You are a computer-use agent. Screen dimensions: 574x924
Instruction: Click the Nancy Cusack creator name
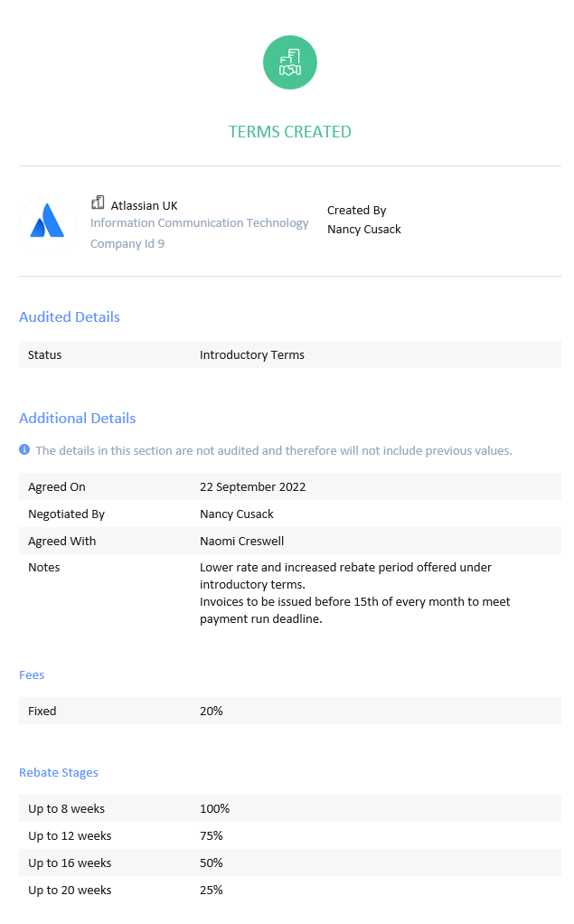[364, 230]
